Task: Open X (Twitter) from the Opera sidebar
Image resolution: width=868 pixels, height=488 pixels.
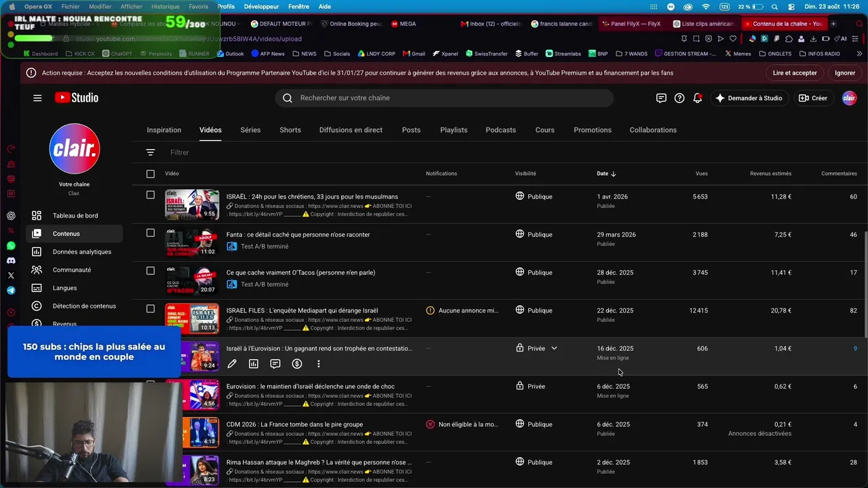Action: pyautogui.click(x=11, y=275)
